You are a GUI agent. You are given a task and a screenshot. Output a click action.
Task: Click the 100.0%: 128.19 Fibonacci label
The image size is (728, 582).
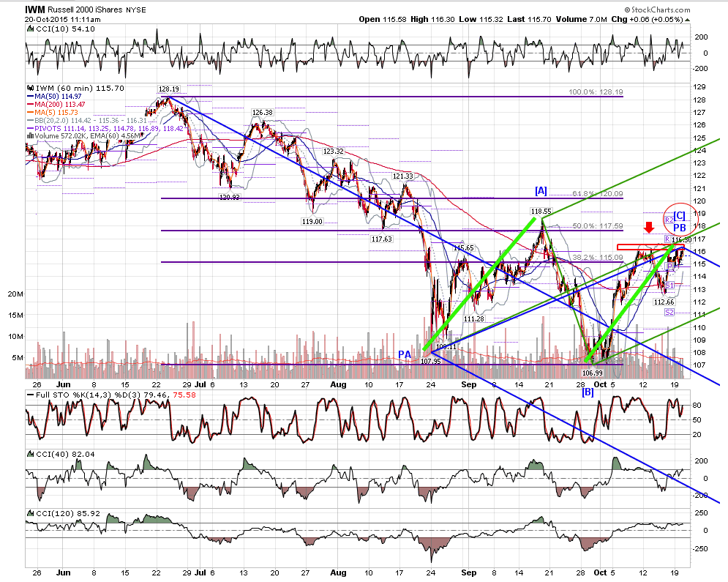click(x=596, y=92)
